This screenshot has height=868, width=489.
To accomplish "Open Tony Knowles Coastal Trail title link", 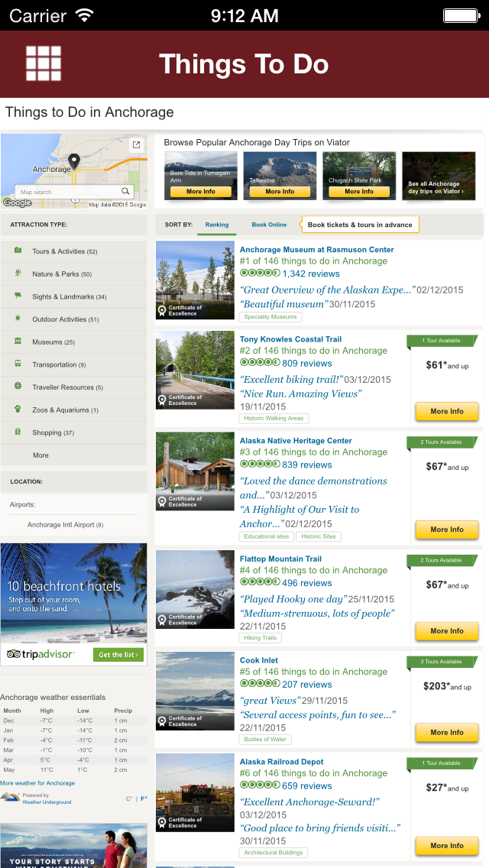I will 291,338.
